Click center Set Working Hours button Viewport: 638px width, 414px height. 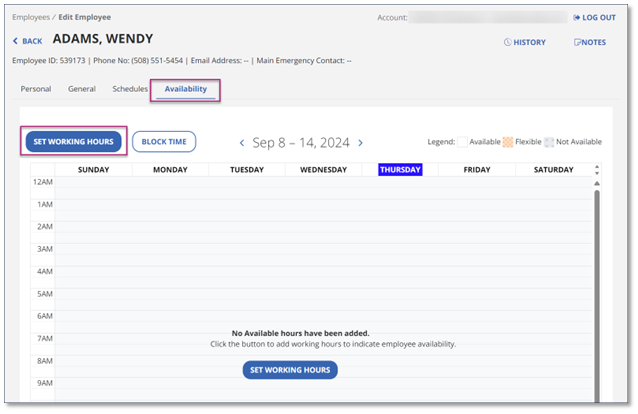[290, 370]
